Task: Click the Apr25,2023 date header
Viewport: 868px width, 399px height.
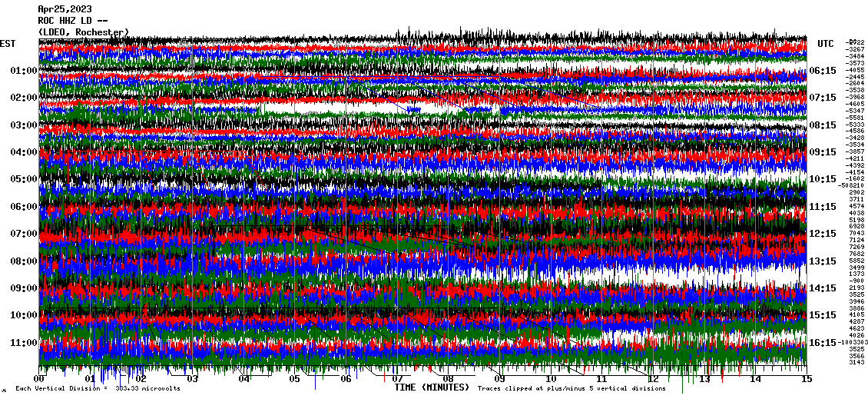Action: point(64,9)
